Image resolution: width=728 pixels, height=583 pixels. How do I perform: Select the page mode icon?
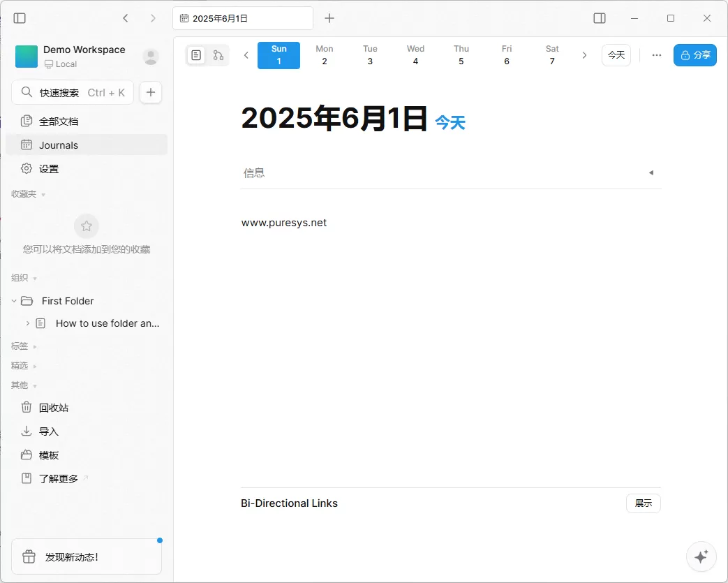pyautogui.click(x=196, y=54)
